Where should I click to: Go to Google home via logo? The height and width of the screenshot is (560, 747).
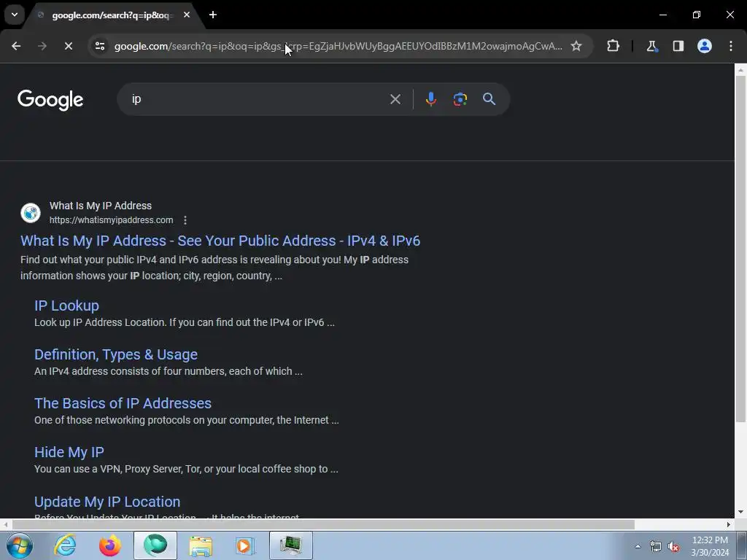tap(50, 99)
